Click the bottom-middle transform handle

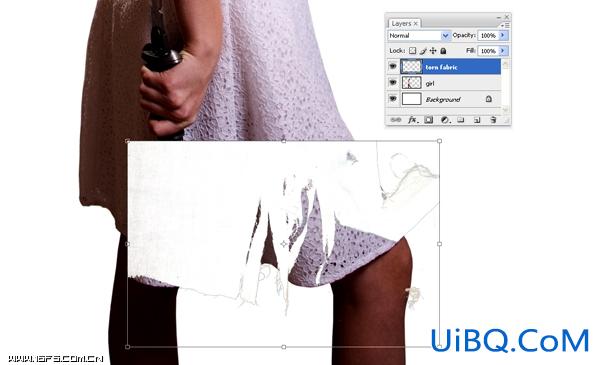coord(284,347)
